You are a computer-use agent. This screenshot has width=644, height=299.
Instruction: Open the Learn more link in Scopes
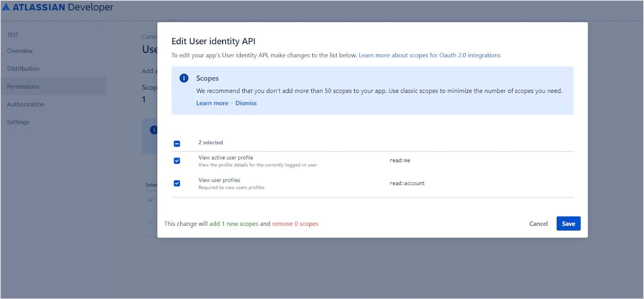[212, 103]
